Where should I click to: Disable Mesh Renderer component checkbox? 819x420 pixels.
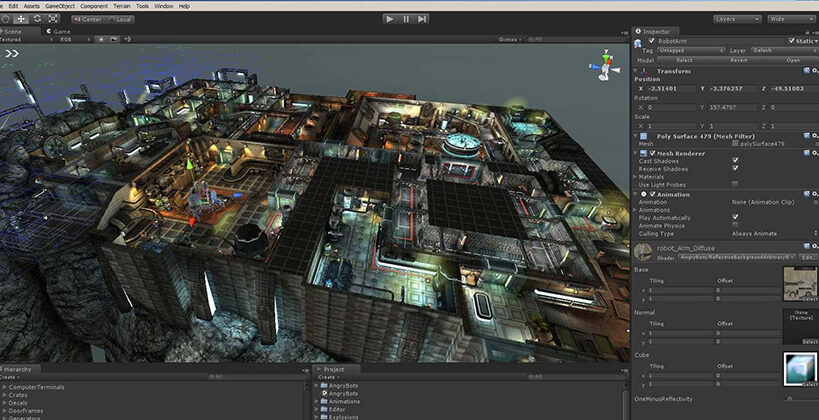(652, 153)
